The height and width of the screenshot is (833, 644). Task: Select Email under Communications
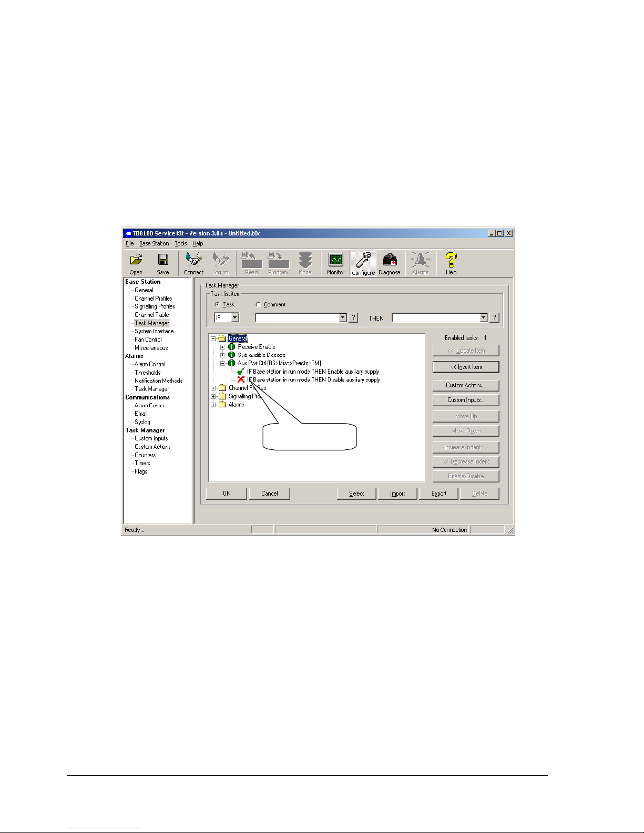pyautogui.click(x=141, y=414)
